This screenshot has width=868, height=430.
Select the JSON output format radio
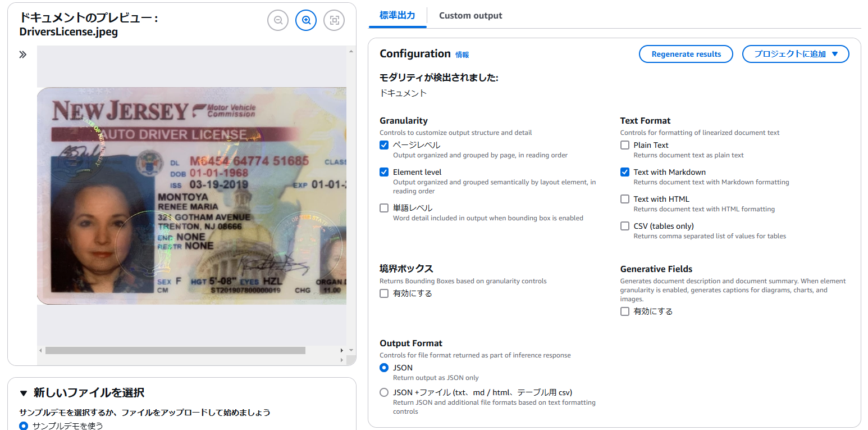384,368
